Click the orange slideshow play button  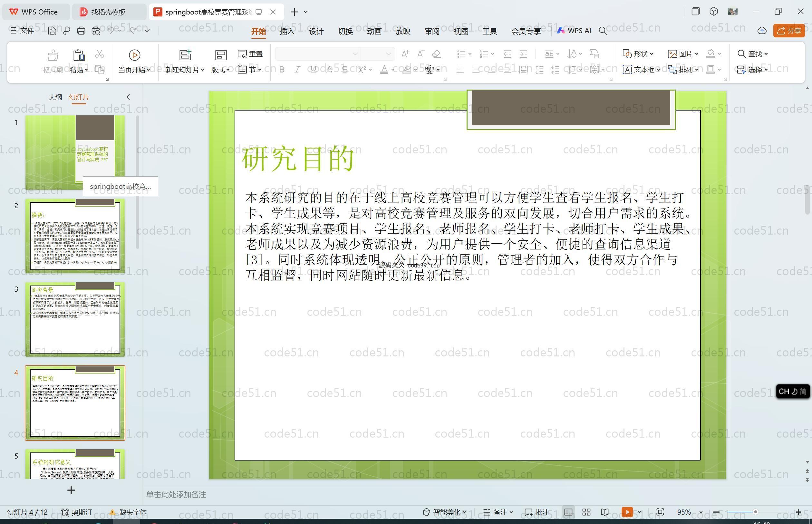[627, 512]
